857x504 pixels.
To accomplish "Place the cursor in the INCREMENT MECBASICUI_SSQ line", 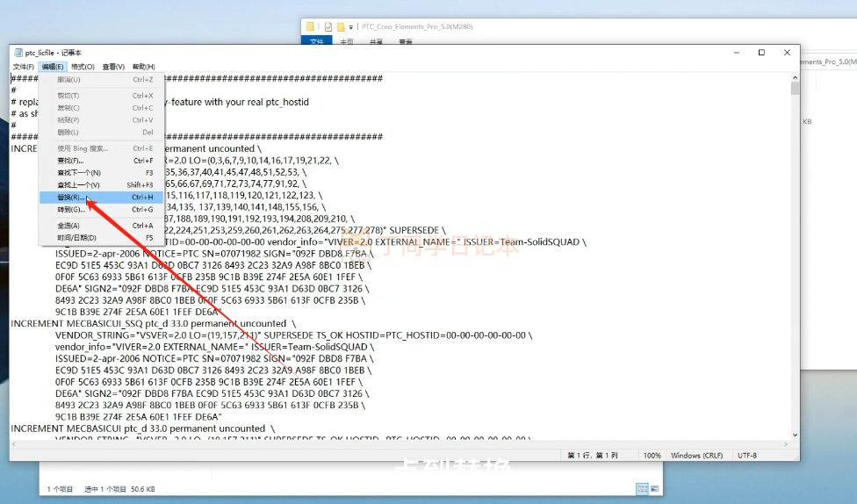I will click(153, 324).
